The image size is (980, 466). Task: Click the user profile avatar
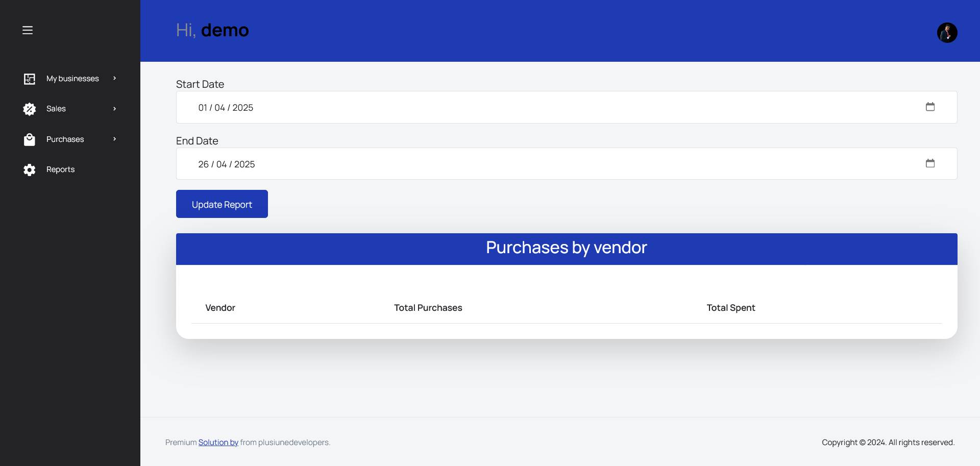(x=947, y=32)
